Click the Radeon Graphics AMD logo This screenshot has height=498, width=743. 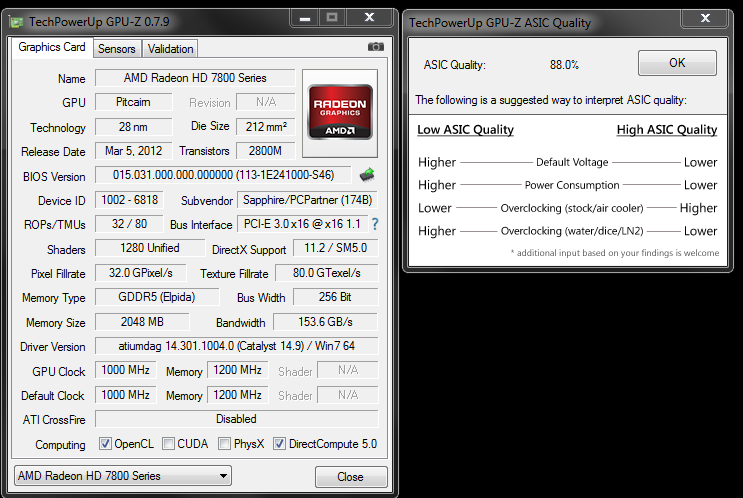[340, 112]
